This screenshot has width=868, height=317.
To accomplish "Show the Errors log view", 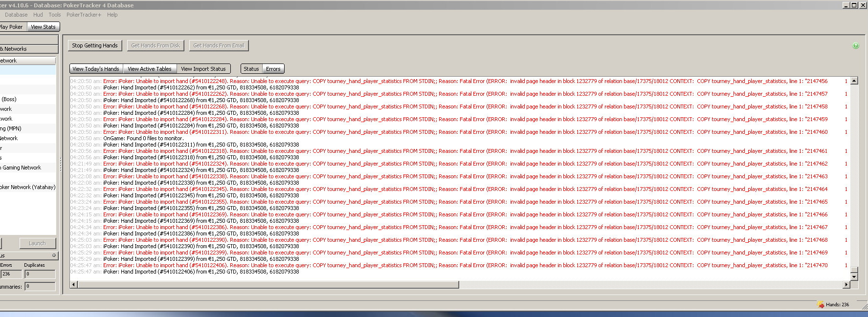I will click(x=273, y=69).
